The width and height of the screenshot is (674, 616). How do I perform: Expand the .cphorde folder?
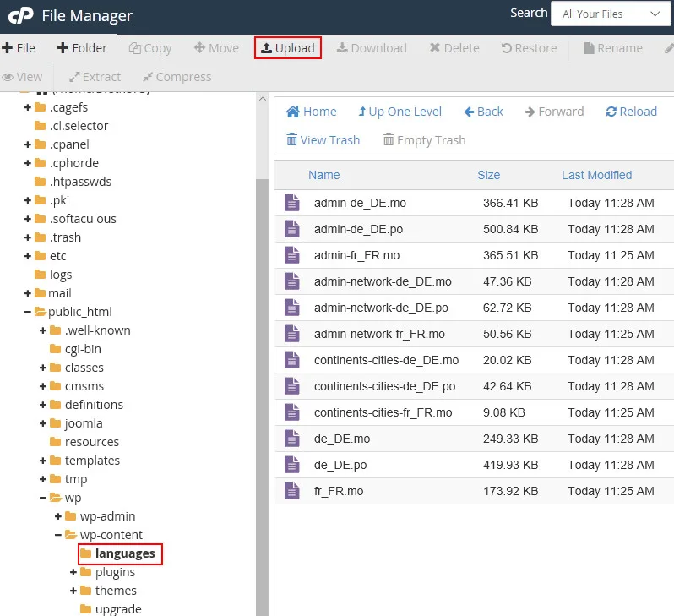click(28, 163)
